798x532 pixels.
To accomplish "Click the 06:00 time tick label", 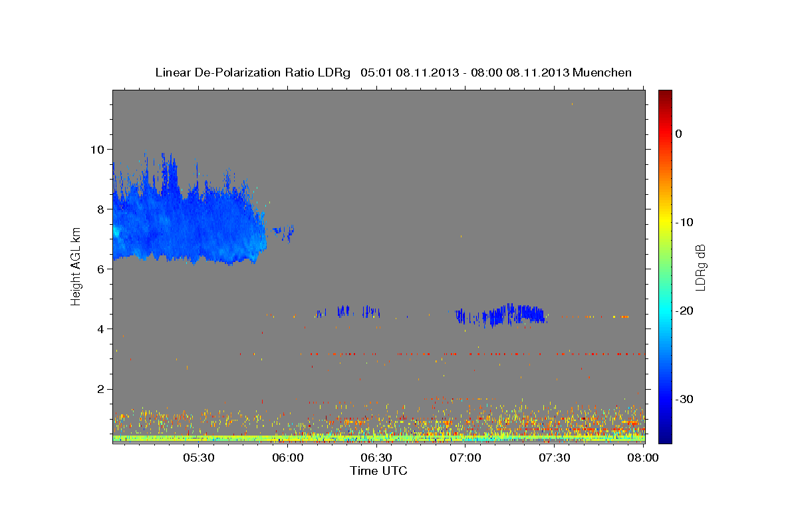I will click(287, 458).
